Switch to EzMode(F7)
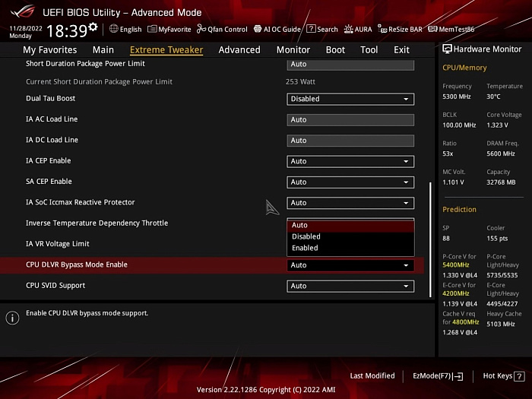This screenshot has height=399, width=532. [x=438, y=376]
